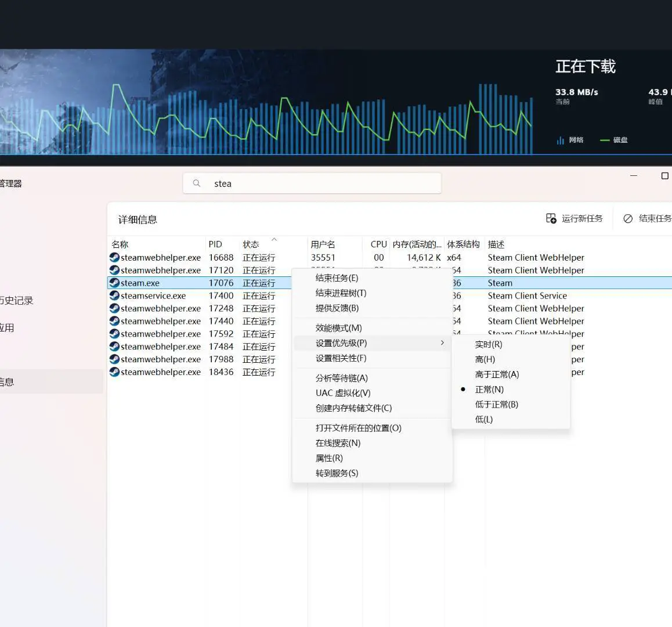Click the search box containing 'stea'
672x627 pixels.
[x=319, y=183]
